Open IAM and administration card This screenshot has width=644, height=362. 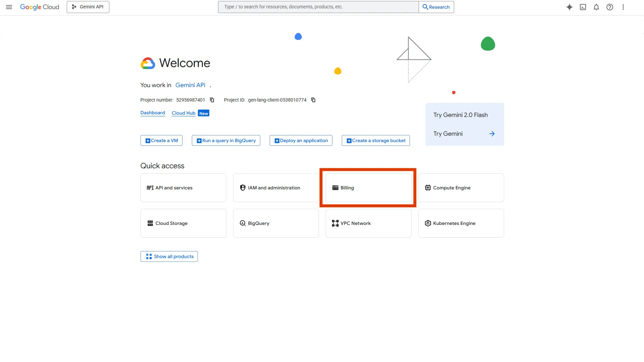pyautogui.click(x=276, y=188)
